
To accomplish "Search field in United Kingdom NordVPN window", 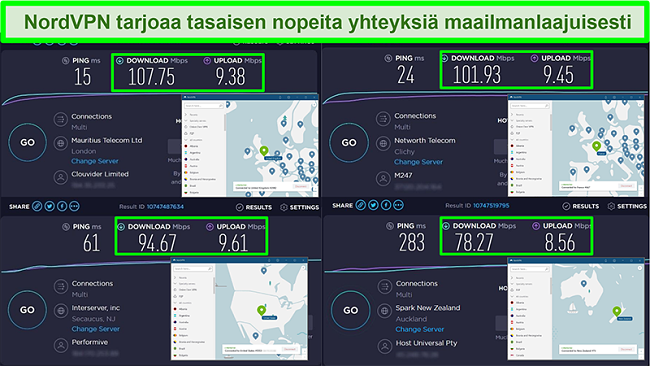I will [204, 106].
